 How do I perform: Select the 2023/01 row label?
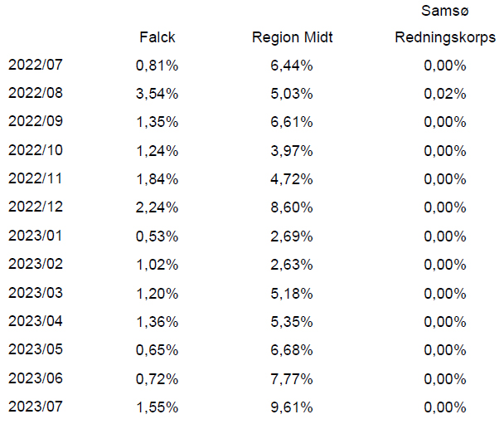[x=36, y=236]
